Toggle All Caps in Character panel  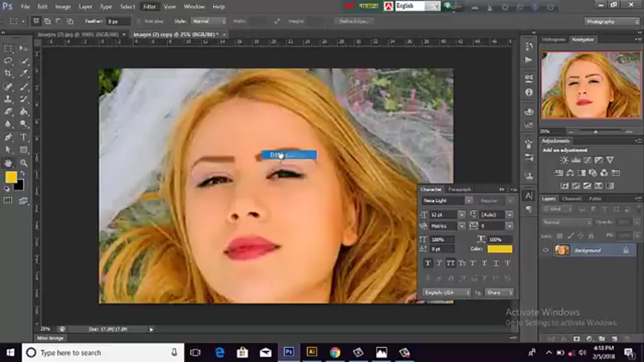451,263
